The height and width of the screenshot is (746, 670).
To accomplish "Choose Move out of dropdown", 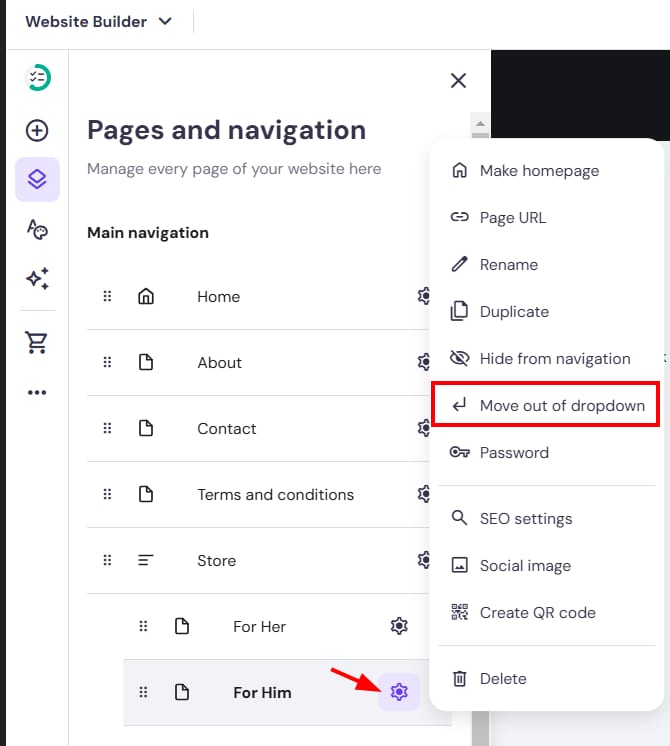I will click(x=561, y=406).
